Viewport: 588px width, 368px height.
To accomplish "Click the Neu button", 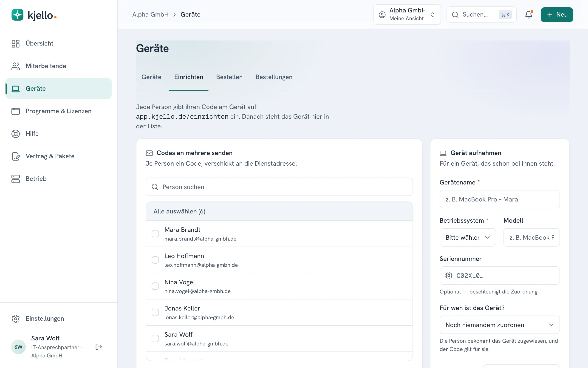I will [557, 14].
